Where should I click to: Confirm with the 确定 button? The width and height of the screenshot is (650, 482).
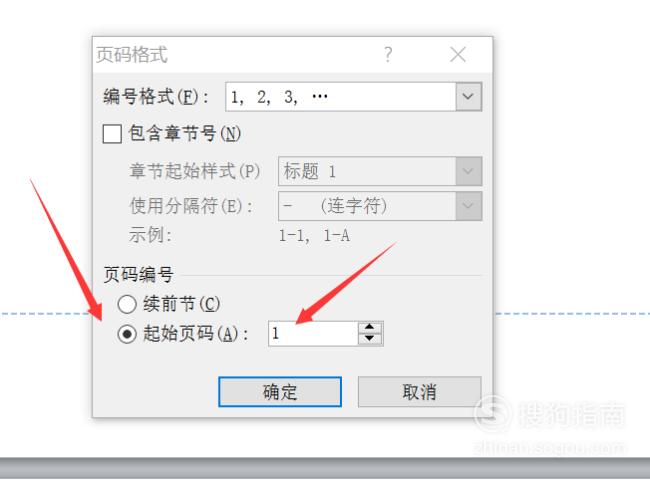coord(280,392)
